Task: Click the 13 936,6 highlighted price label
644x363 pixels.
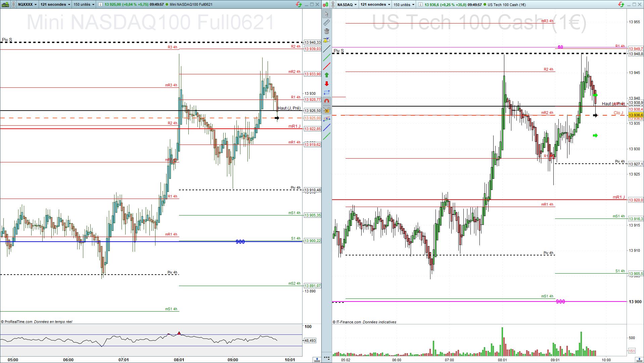Action: 636,115
